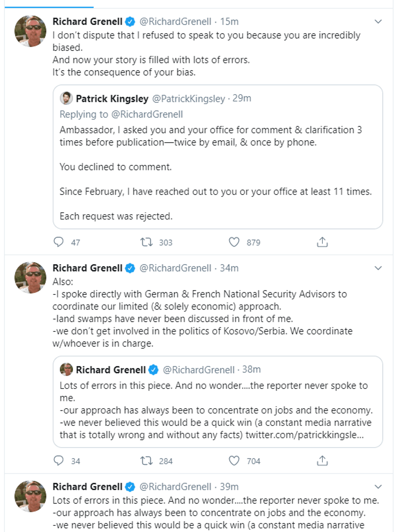Like the tweet with 704 likes
This screenshot has width=403, height=532.
pos(234,461)
